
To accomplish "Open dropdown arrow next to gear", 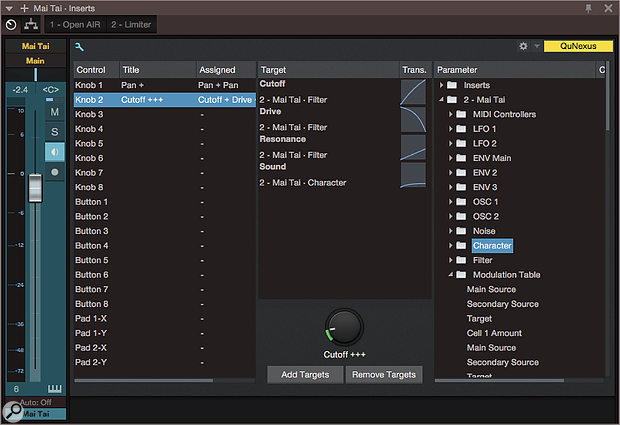I will pyautogui.click(x=537, y=46).
